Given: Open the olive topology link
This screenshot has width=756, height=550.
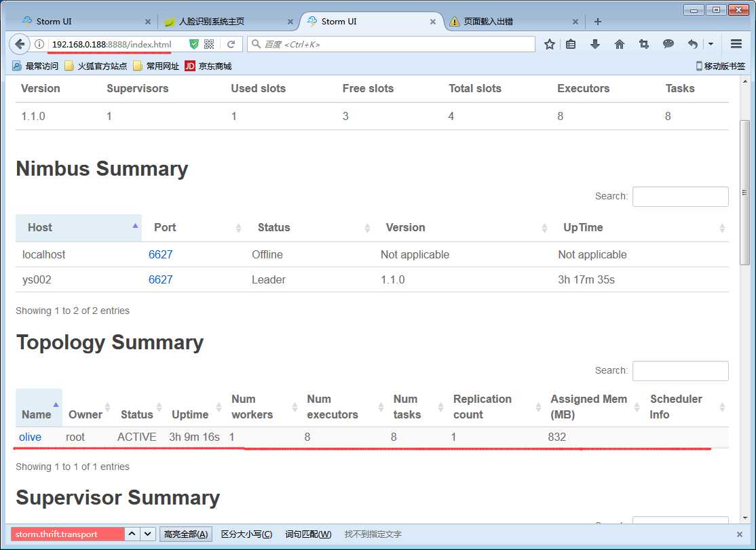Looking at the screenshot, I should 30,437.
